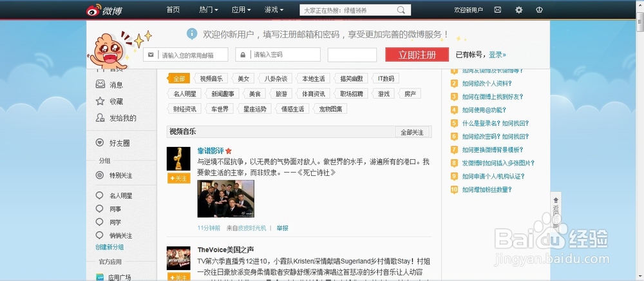
Task: Click the 举报 report link
Action: click(282, 228)
